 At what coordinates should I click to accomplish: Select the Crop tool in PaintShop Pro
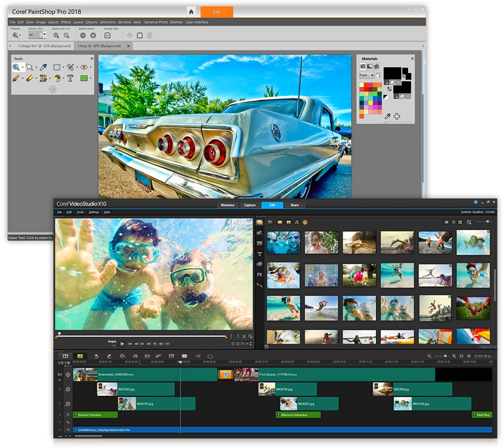coord(70,68)
